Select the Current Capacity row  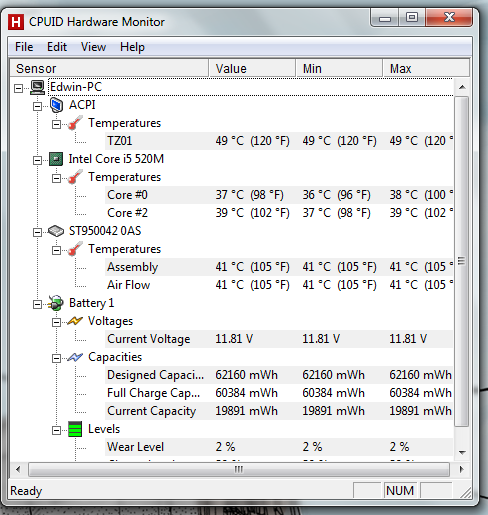tap(279, 411)
